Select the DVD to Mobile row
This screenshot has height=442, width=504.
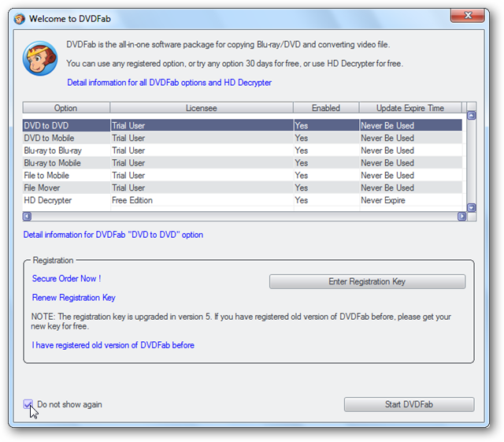pyautogui.click(x=243, y=138)
